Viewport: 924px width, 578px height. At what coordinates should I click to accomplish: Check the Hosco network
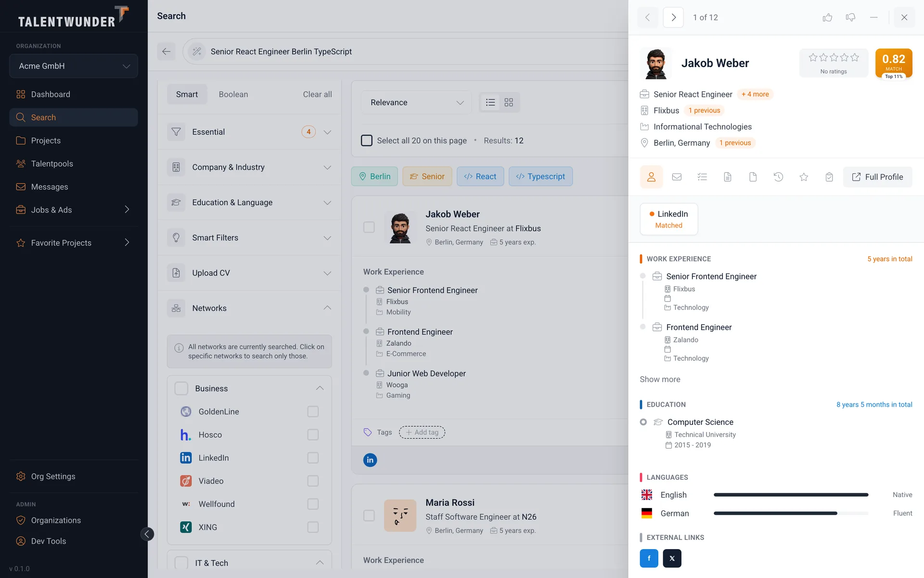313,434
